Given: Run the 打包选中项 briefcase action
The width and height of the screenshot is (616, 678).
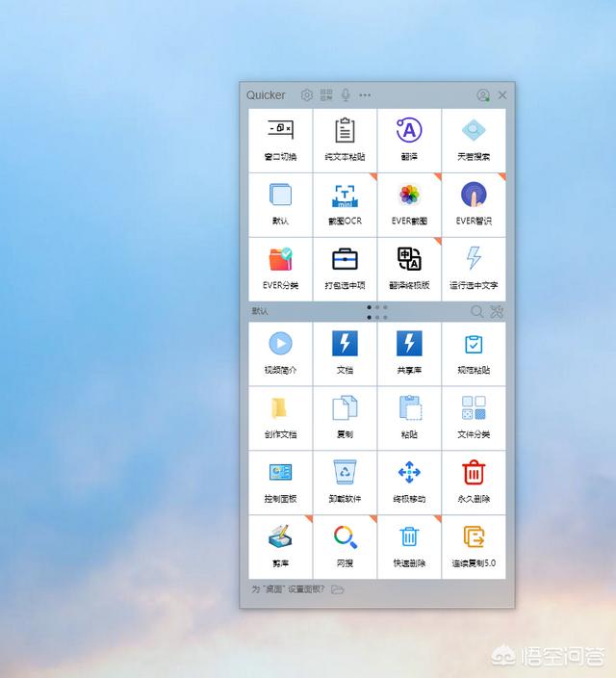Looking at the screenshot, I should tap(345, 270).
